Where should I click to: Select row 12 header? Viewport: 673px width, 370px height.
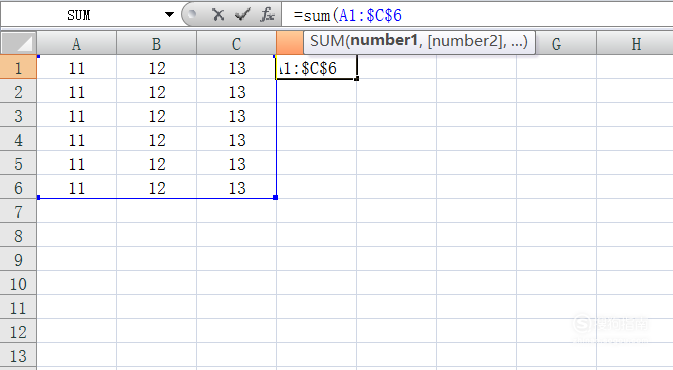tap(18, 332)
